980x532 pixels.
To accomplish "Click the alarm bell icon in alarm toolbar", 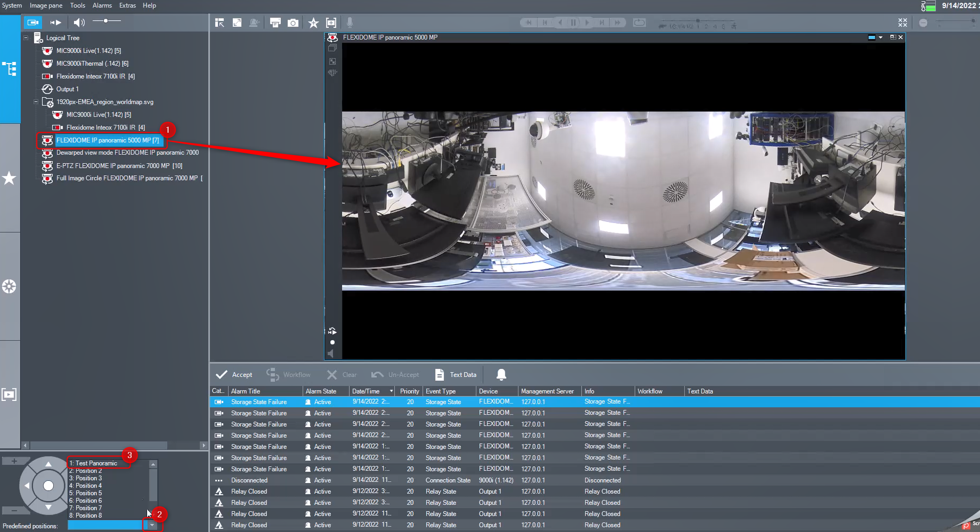I will 501,375.
